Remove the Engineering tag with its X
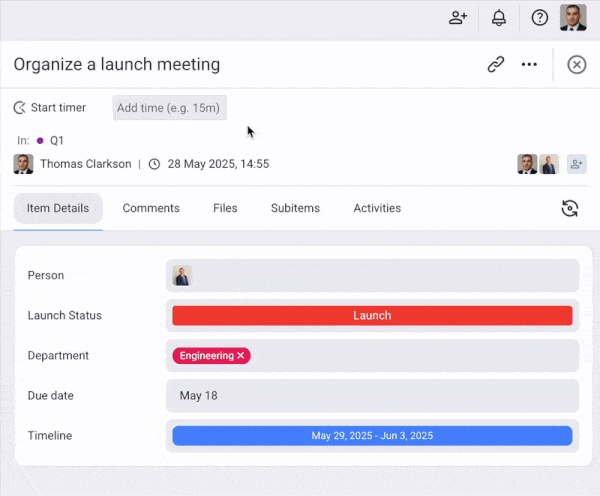 click(x=241, y=356)
